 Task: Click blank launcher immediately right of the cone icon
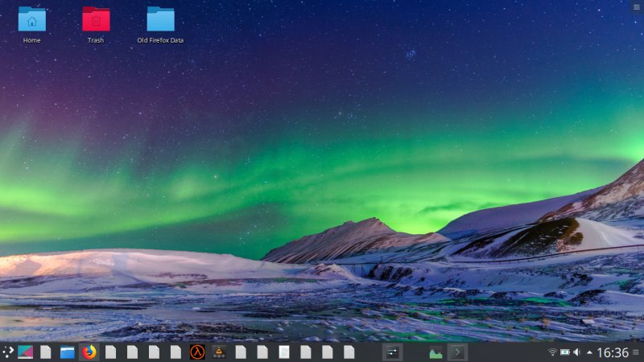point(241,352)
